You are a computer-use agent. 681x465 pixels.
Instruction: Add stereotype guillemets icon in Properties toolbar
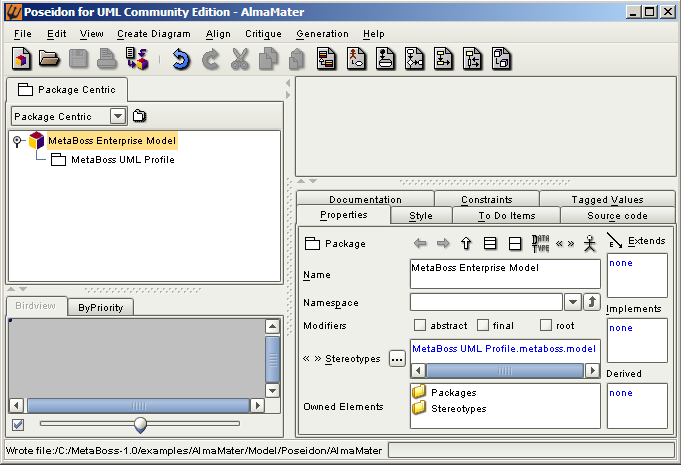565,244
